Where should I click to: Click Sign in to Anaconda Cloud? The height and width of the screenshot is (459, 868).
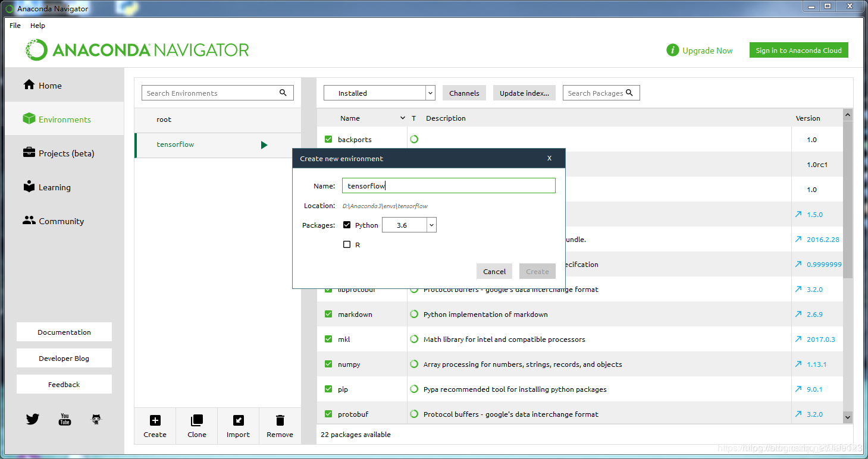coord(798,51)
